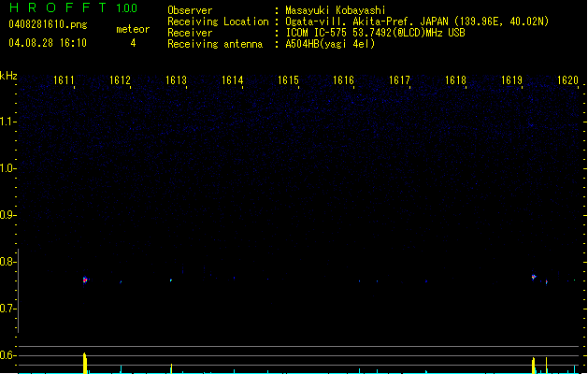Viewport: 588px width, 374px height.
Task: Click the 0.6 kHz frequency label
Action: coord(7,355)
